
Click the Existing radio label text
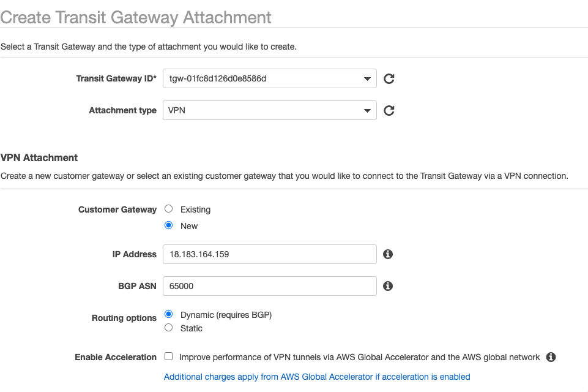tap(195, 209)
